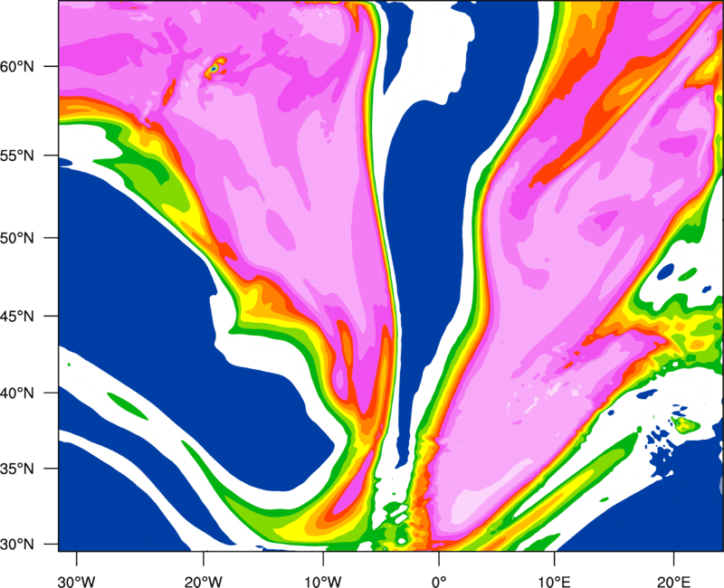Click the 30°N latitude axis label
Viewport: 724px width, 588px height.
point(17,545)
